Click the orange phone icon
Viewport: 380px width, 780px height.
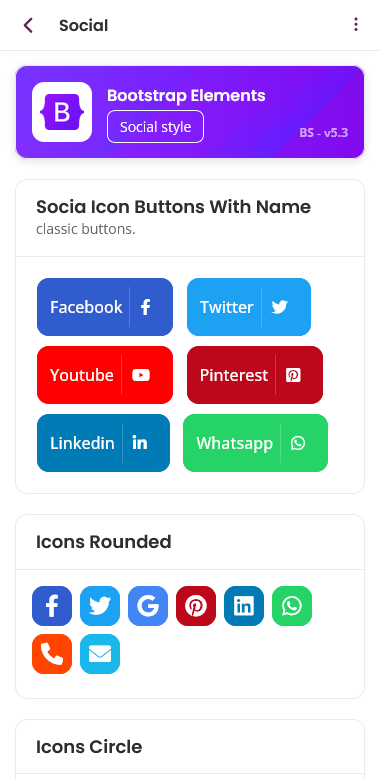click(52, 654)
